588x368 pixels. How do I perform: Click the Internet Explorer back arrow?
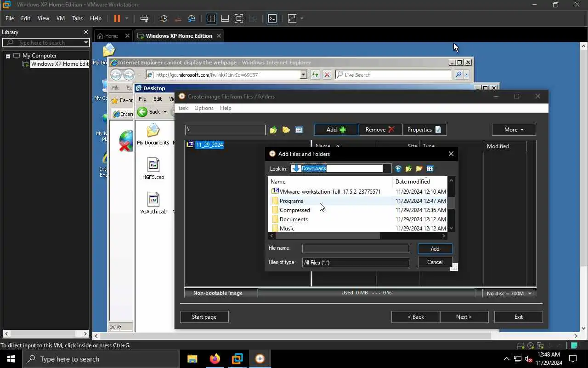116,75
